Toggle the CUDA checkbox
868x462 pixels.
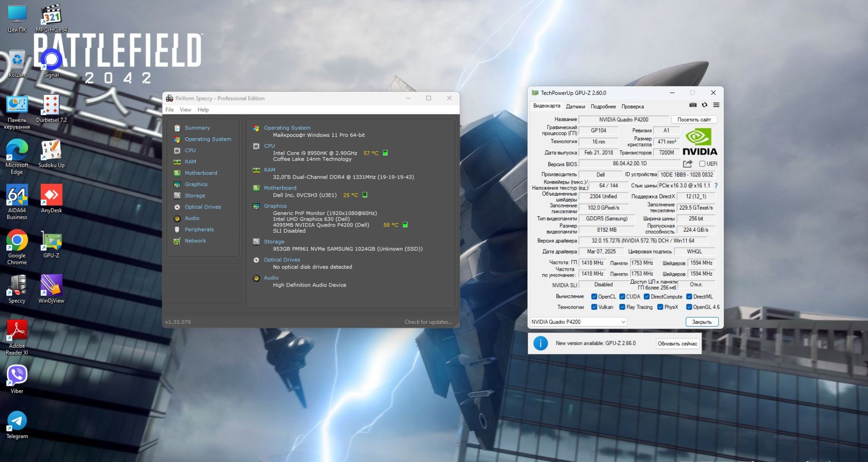coord(622,297)
